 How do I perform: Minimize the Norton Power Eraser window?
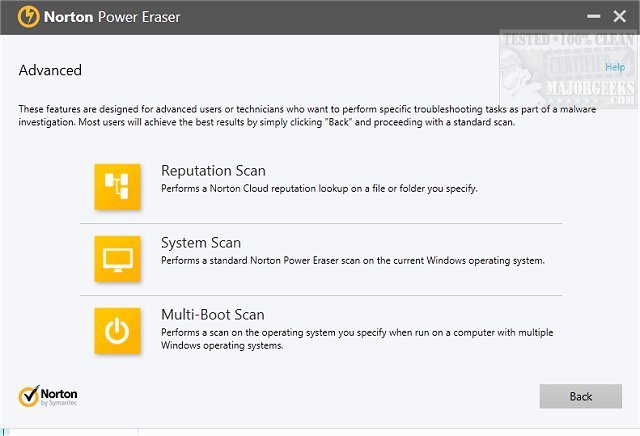[593, 17]
